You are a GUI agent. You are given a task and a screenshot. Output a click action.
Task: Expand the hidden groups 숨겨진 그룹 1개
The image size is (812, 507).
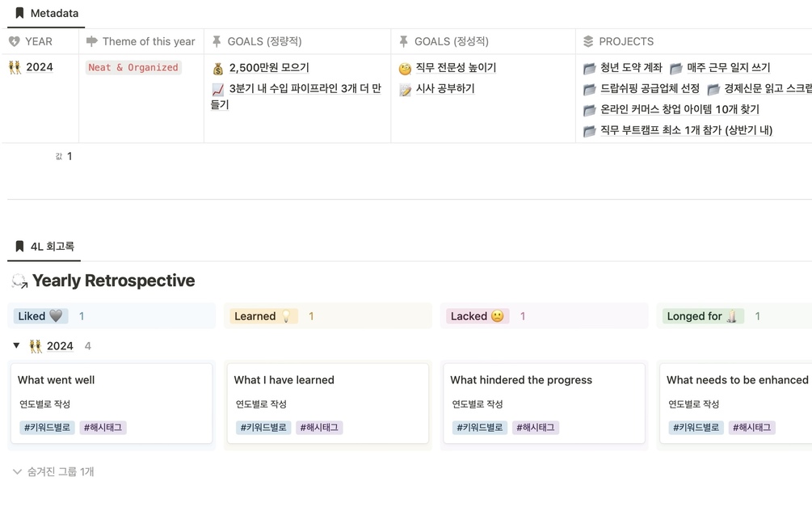pos(53,471)
